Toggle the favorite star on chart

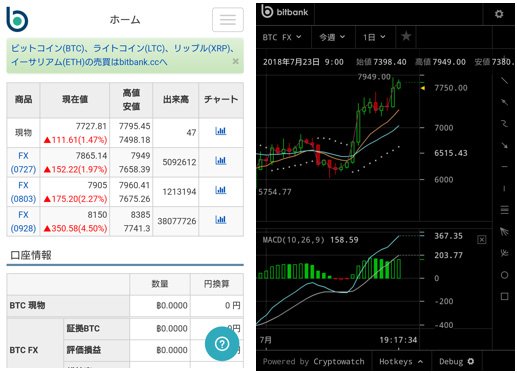pos(406,36)
